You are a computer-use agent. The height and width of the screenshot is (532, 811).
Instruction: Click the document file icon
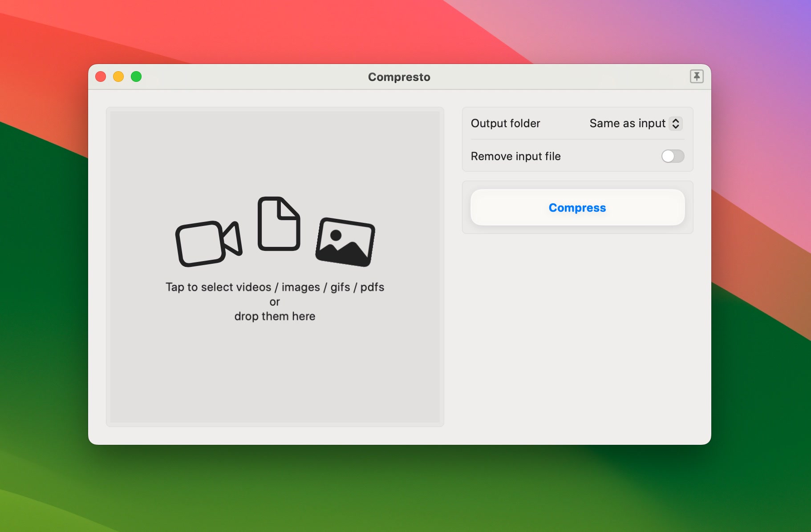pyautogui.click(x=279, y=224)
